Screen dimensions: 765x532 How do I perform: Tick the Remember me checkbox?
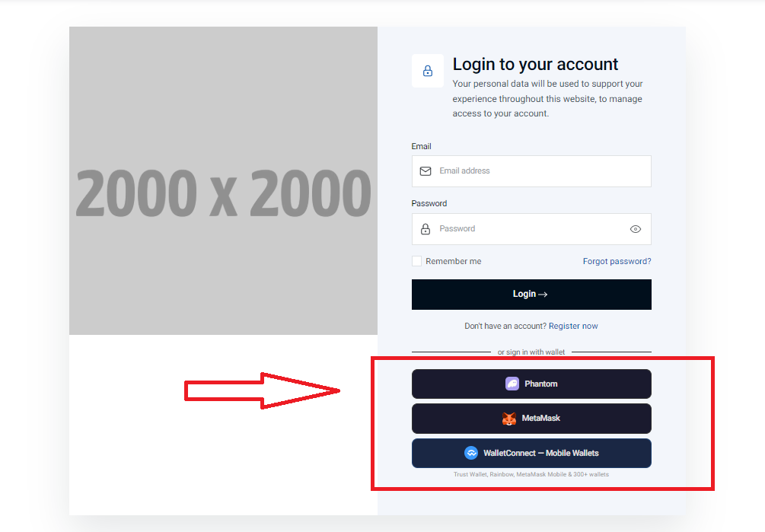point(416,261)
